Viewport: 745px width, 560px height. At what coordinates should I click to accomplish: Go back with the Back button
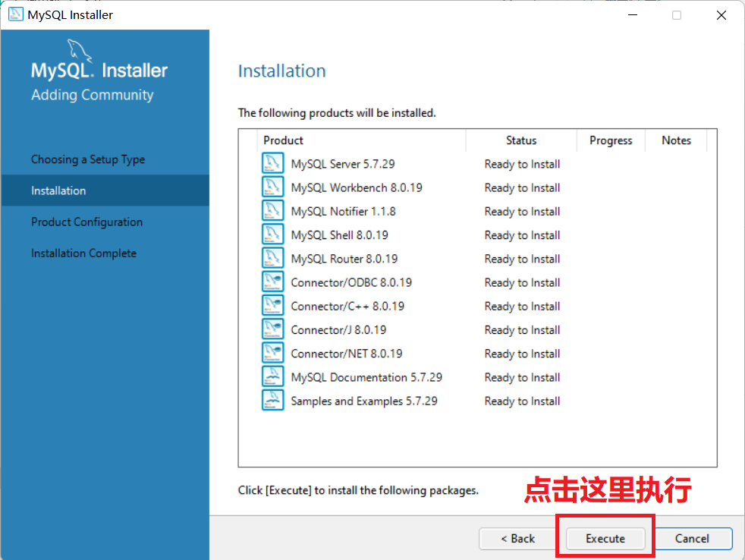click(x=518, y=539)
